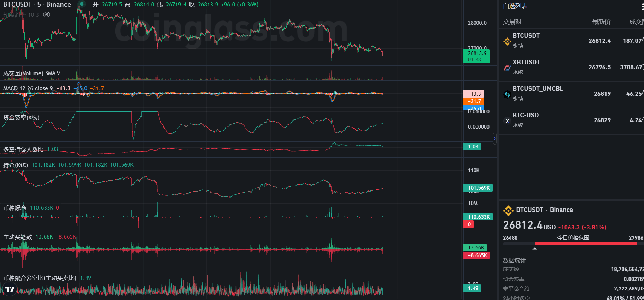
Task: Open the BTCUSDT symbol search in chart header
Action: pyautogui.click(x=17, y=4)
